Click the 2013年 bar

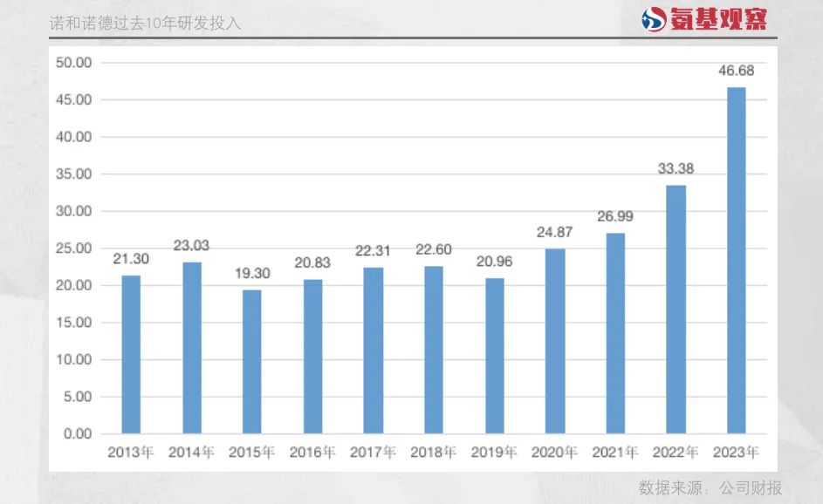131,355
